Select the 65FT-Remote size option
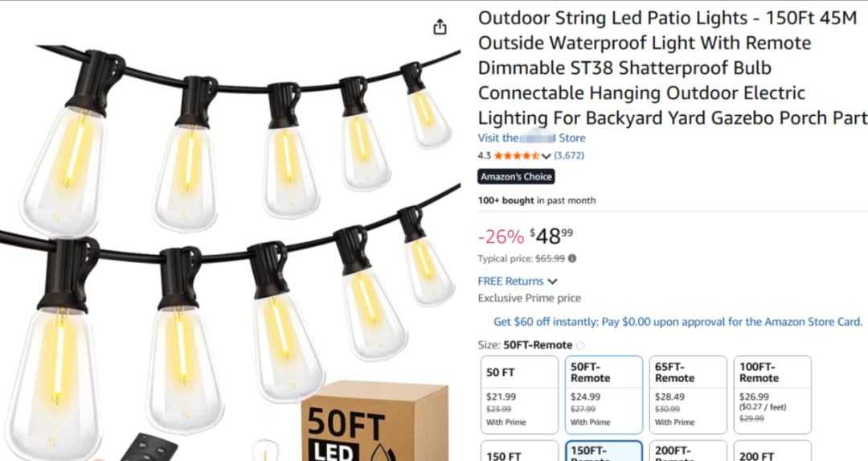Viewport: 868px width, 461px height. 687,395
